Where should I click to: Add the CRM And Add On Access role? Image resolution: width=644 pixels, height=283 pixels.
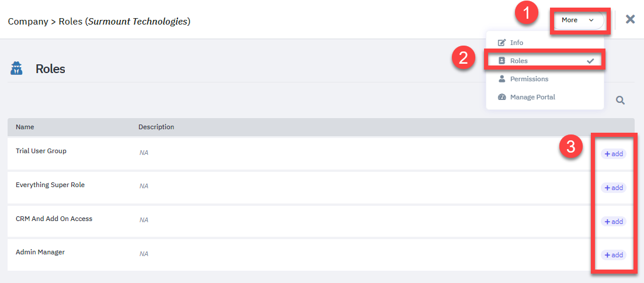point(614,221)
